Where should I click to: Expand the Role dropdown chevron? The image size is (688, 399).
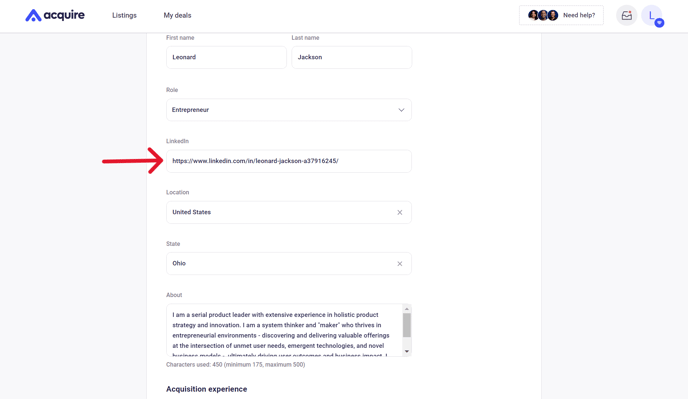click(x=401, y=110)
